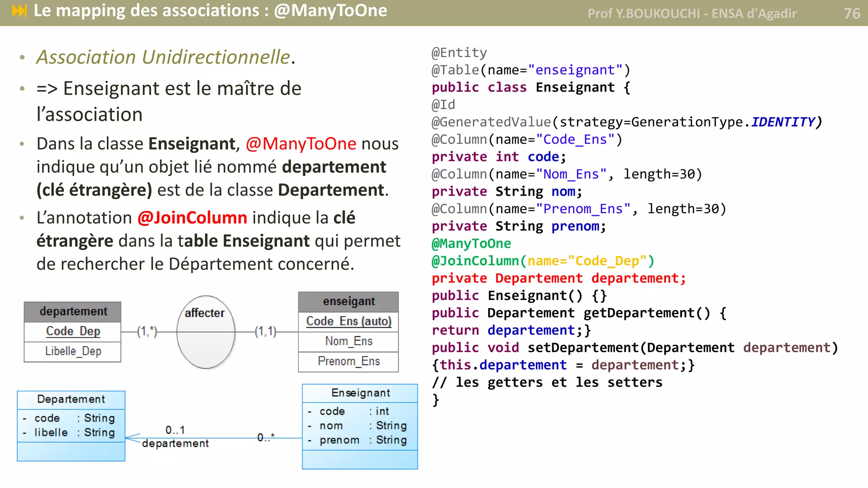Click the 'affecter' relationship oval
The image size is (868, 488).
pyautogui.click(x=206, y=332)
